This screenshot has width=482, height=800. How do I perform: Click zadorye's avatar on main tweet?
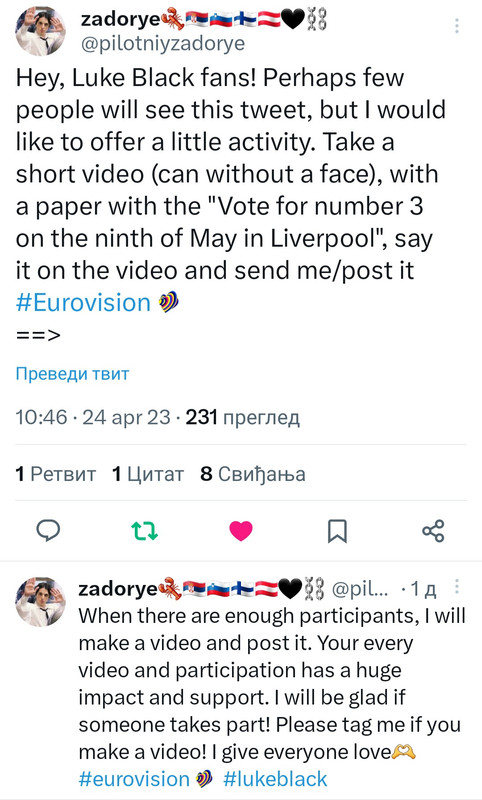(x=41, y=30)
